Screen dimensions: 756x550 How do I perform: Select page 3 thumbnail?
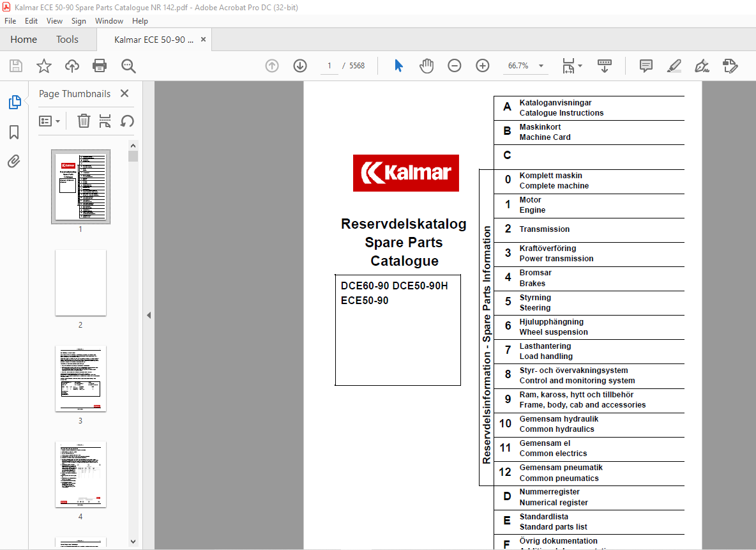point(80,378)
